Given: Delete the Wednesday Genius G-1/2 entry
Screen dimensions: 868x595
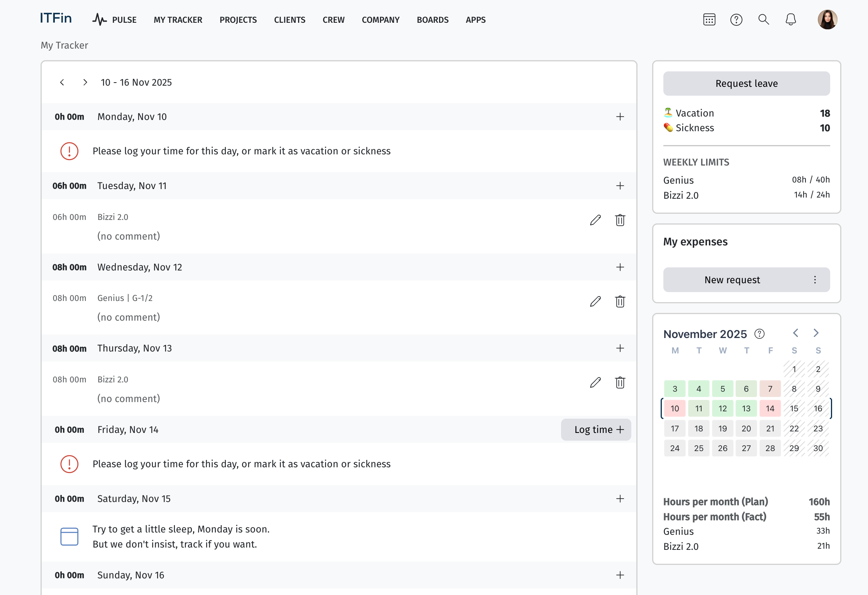Looking at the screenshot, I should [620, 301].
